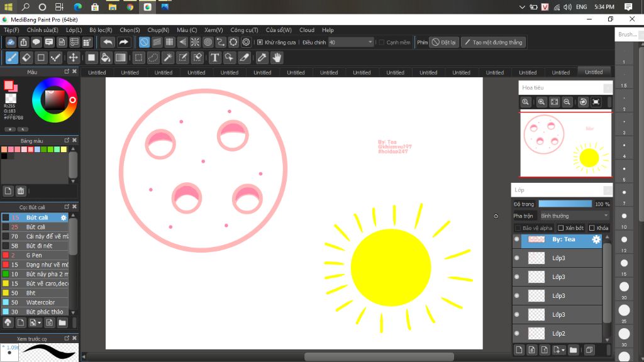Image resolution: width=644 pixels, height=362 pixels.
Task: Enable the Xén bớt checkbox
Action: click(560, 228)
